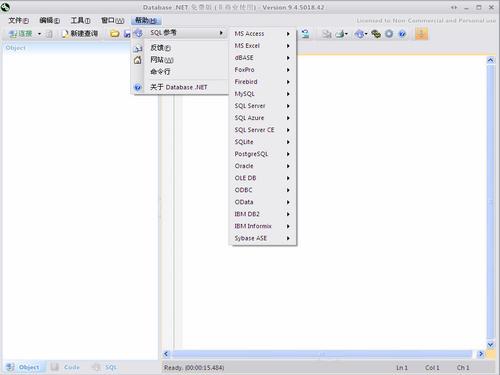Close the 帮助 menu by clicking it
Screen dimensions: 500x375
(146, 21)
